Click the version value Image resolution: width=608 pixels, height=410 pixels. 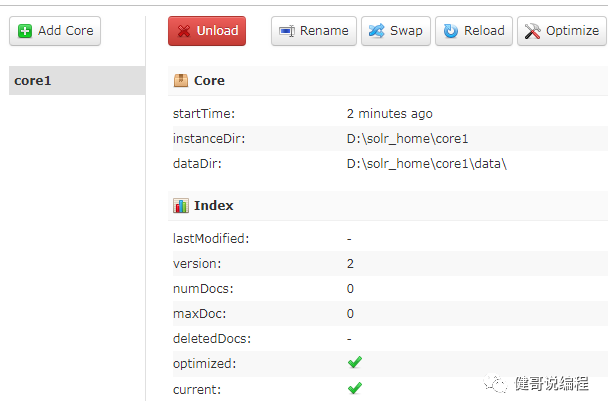pos(351,264)
